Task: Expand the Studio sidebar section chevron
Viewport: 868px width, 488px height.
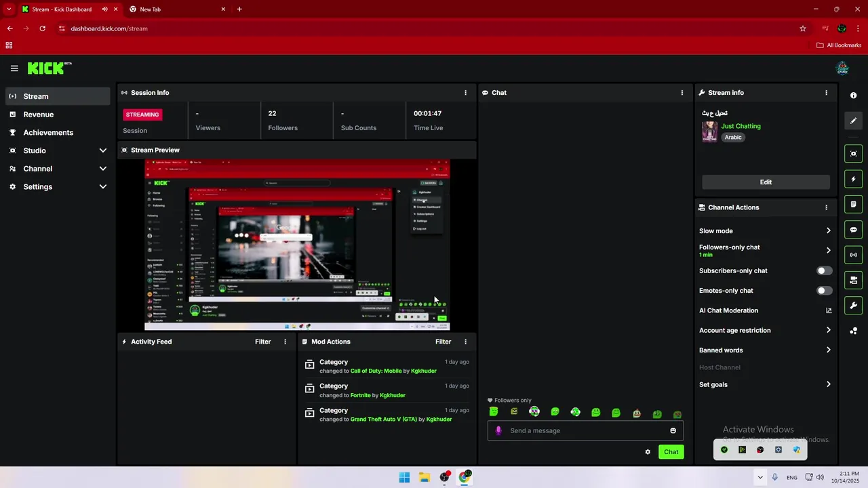Action: [103, 150]
